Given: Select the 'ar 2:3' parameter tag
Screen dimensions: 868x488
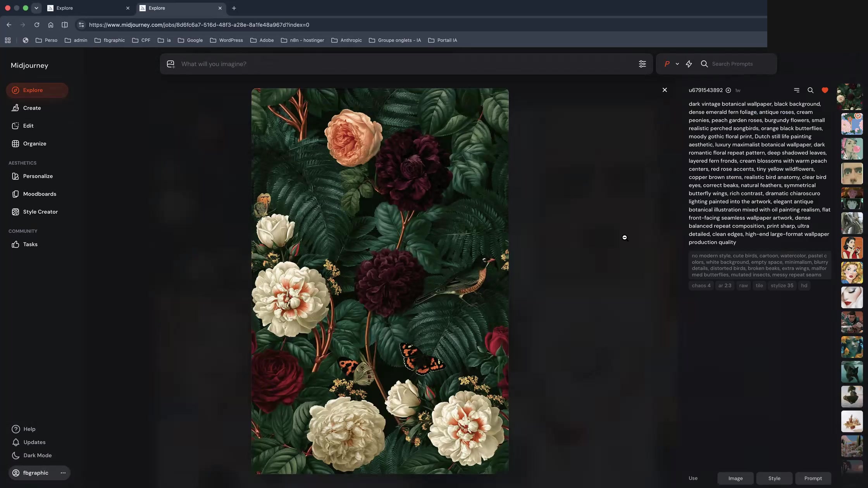Looking at the screenshot, I should tap(725, 285).
